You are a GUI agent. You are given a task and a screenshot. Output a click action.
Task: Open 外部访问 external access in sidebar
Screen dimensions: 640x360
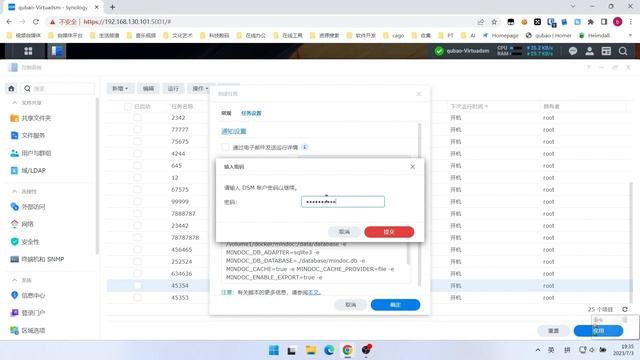point(28,207)
